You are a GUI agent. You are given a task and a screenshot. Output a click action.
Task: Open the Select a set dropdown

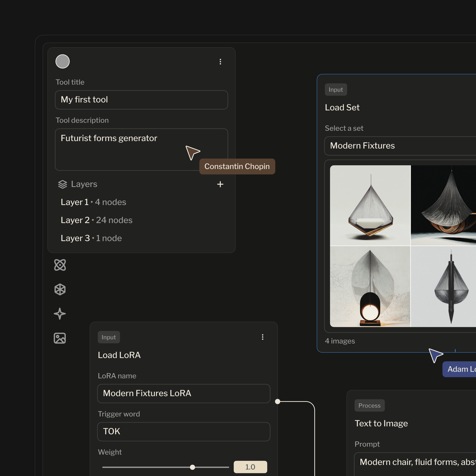400,146
